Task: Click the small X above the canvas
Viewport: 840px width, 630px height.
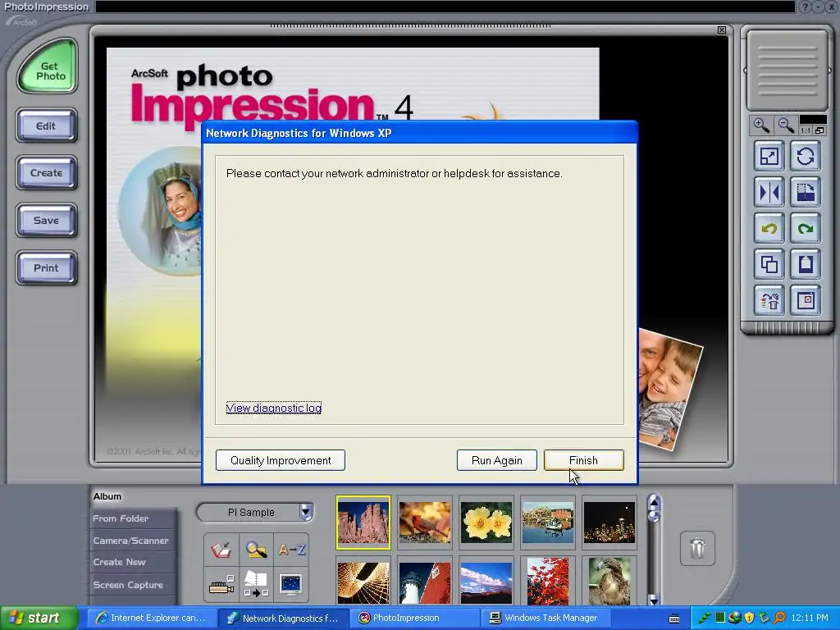Action: (722, 30)
